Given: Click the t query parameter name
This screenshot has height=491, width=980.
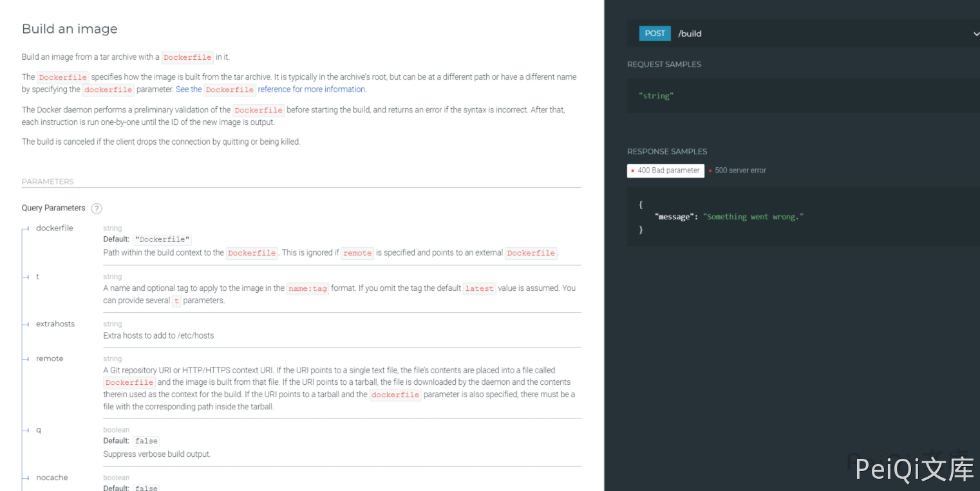Looking at the screenshot, I should [x=37, y=276].
